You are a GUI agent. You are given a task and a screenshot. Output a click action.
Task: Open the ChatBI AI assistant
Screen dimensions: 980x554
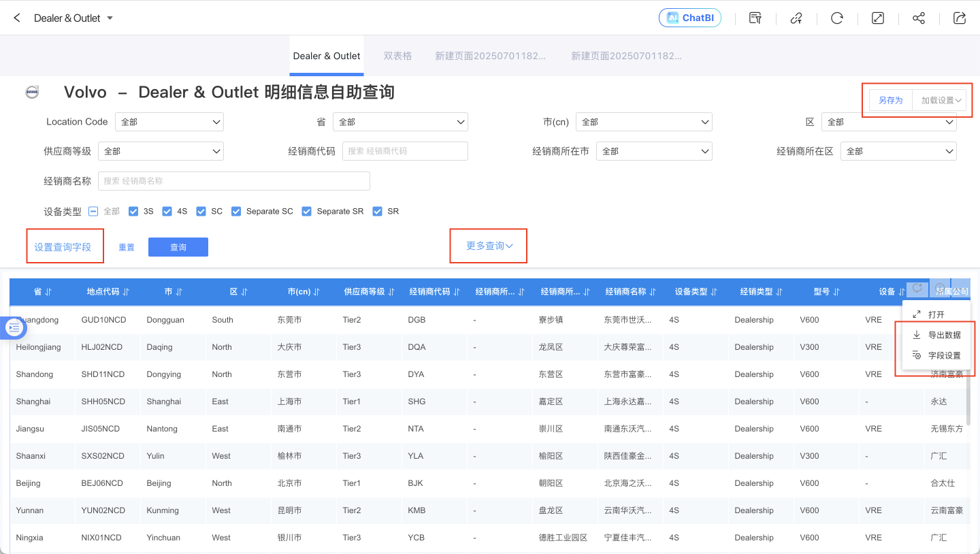click(689, 18)
